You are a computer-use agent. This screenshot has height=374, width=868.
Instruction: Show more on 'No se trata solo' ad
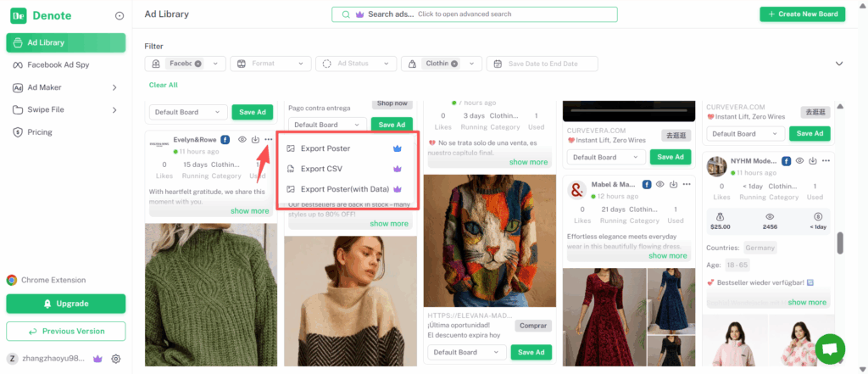coord(529,162)
